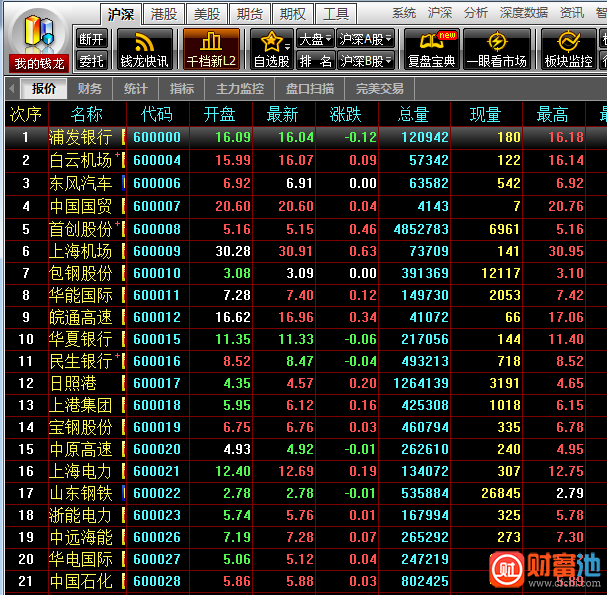607x595 pixels.
Task: Select stock 包钢股份 in the list
Action: click(x=81, y=273)
